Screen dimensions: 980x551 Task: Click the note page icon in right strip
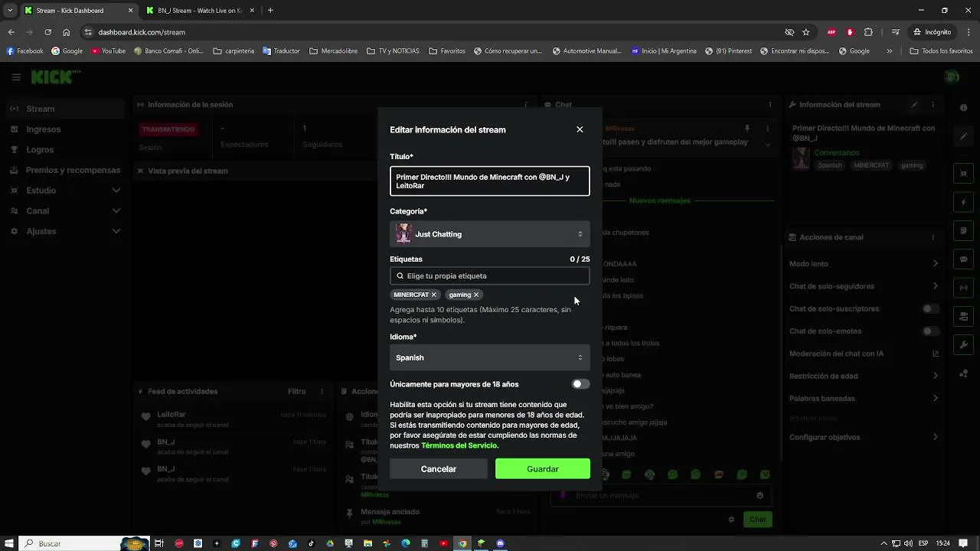coord(964,230)
